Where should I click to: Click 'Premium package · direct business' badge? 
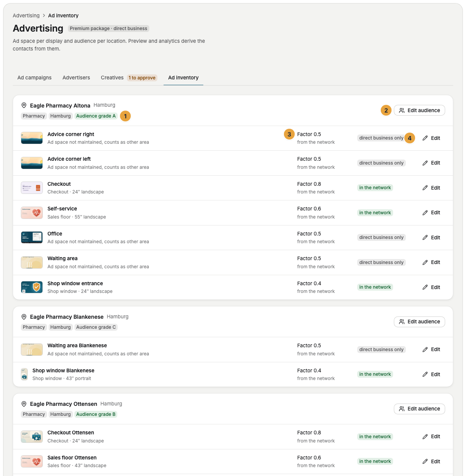click(x=108, y=29)
